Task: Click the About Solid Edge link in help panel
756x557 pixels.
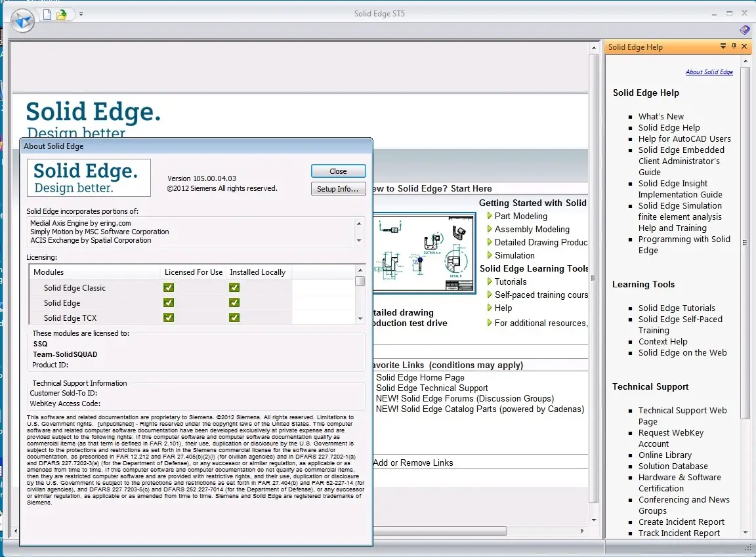Action: tap(709, 72)
